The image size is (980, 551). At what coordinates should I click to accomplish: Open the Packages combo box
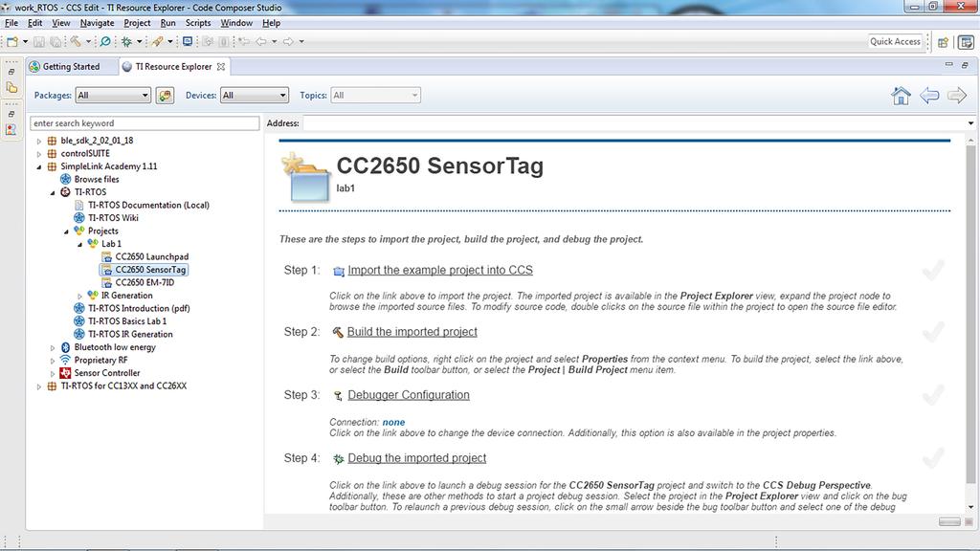[113, 96]
